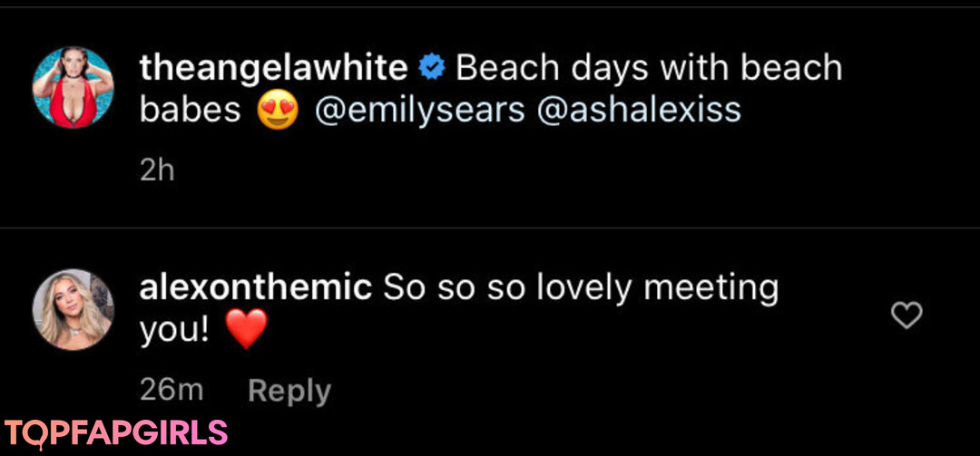980x456 pixels.
Task: Open the theangelawhite username link
Action: point(273,67)
